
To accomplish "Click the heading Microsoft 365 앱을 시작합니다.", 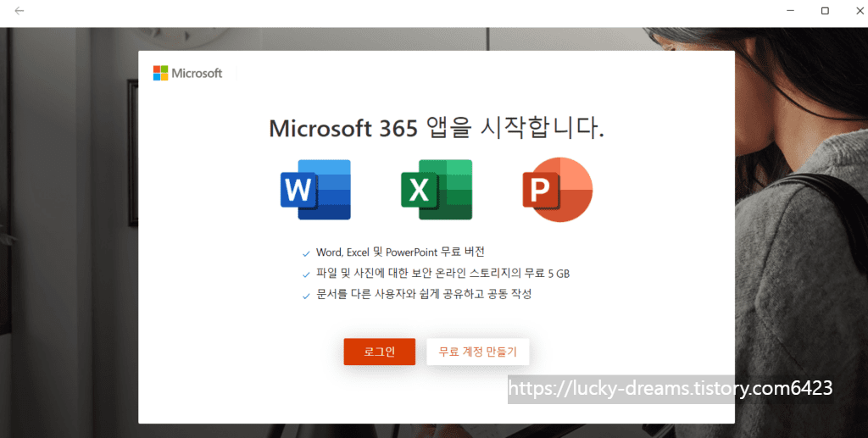I will (437, 128).
